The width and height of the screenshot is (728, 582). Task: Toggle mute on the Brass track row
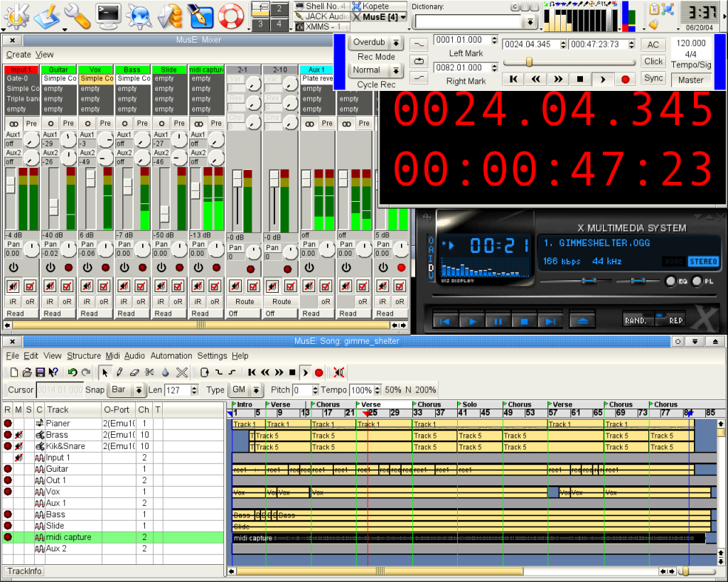18,435
